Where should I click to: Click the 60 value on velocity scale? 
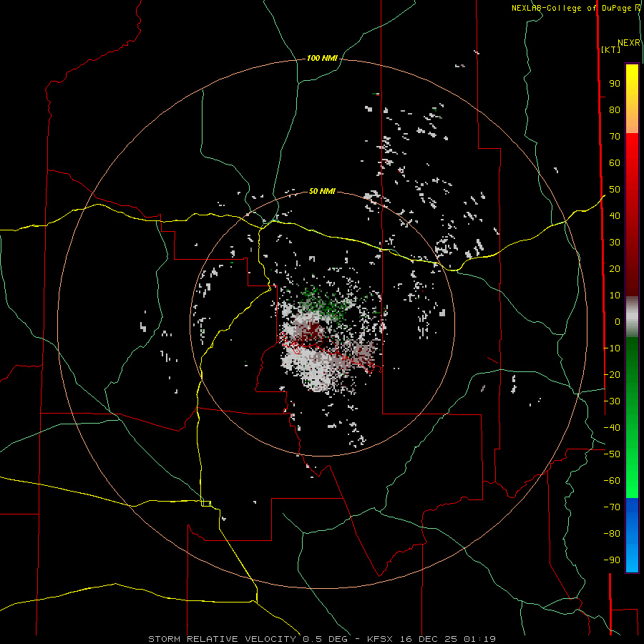click(x=615, y=162)
